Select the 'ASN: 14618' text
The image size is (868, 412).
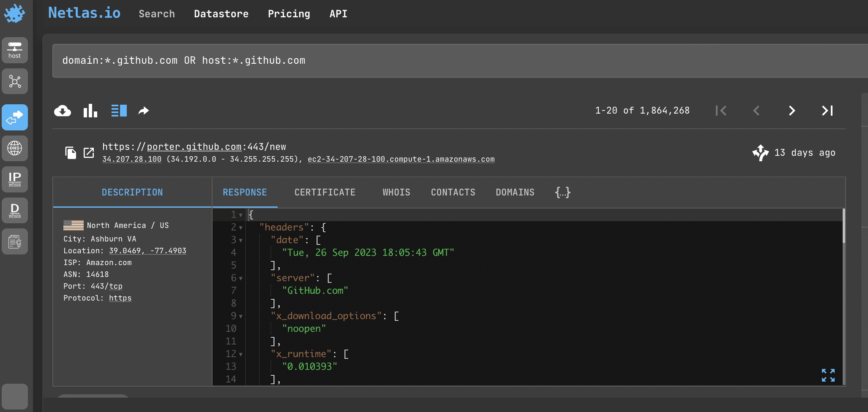(x=86, y=274)
